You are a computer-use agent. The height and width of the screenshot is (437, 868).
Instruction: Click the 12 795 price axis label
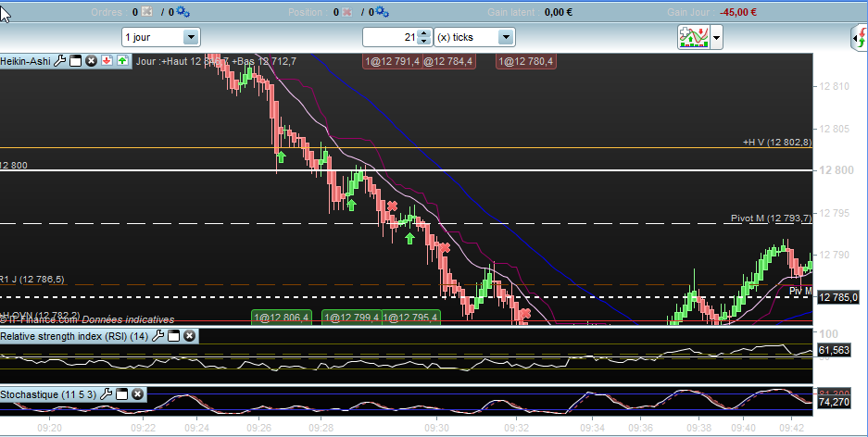click(834, 213)
